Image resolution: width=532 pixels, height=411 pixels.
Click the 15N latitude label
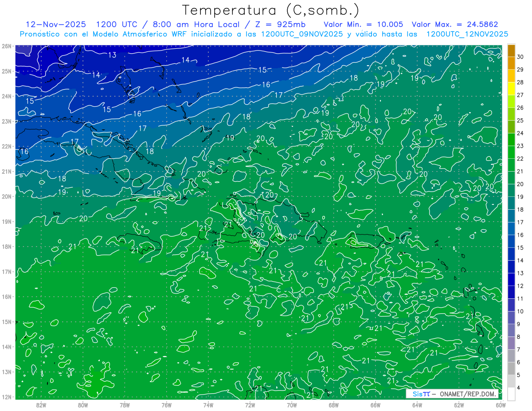coord(7,322)
